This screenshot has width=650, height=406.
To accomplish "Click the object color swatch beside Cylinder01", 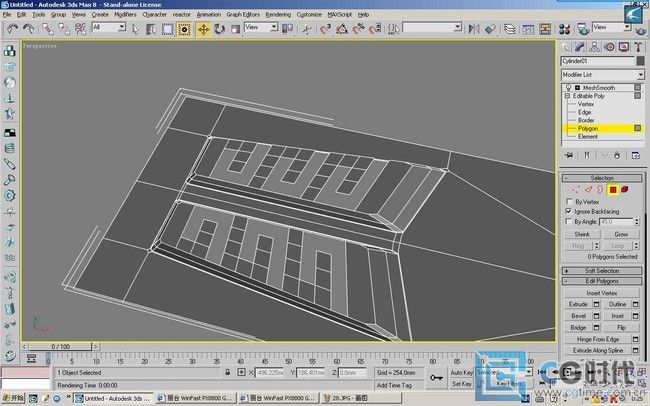I will coord(640,61).
